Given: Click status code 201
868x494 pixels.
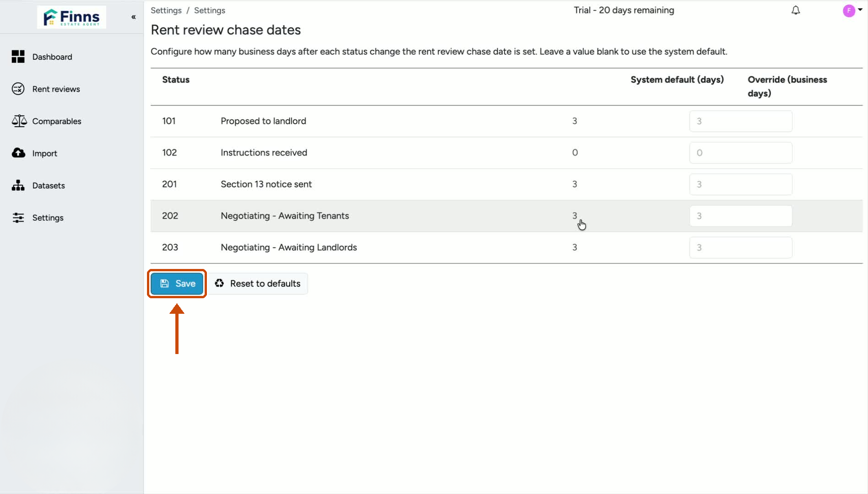Looking at the screenshot, I should point(169,184).
